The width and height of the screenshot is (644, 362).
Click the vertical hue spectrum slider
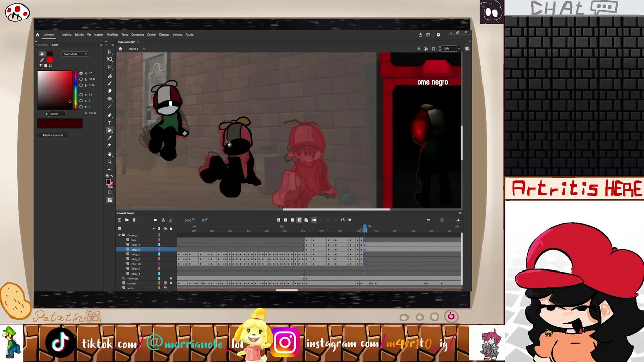76,90
